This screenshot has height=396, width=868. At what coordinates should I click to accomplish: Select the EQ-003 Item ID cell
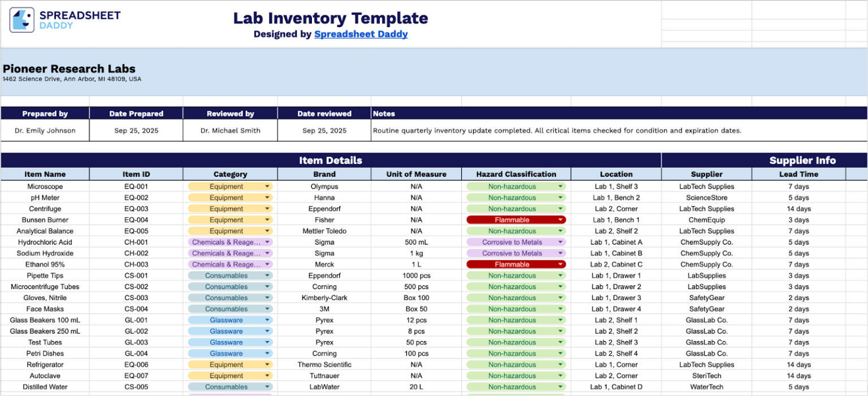coord(136,208)
